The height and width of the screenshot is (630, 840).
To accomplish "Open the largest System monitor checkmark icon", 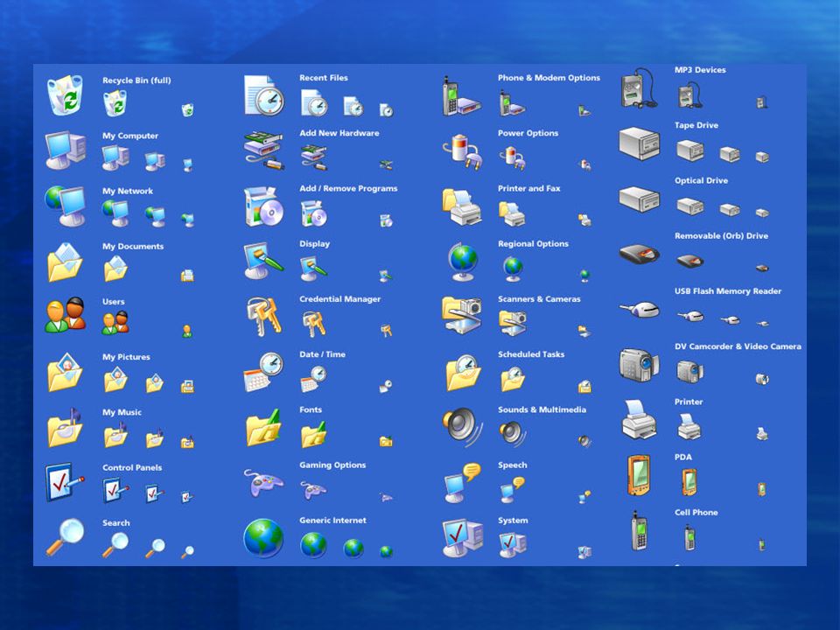I will click(x=463, y=538).
